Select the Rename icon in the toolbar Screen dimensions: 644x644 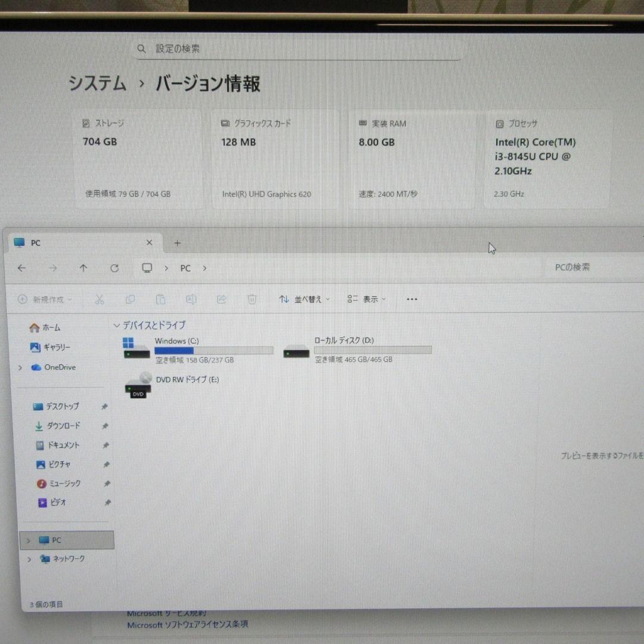191,299
